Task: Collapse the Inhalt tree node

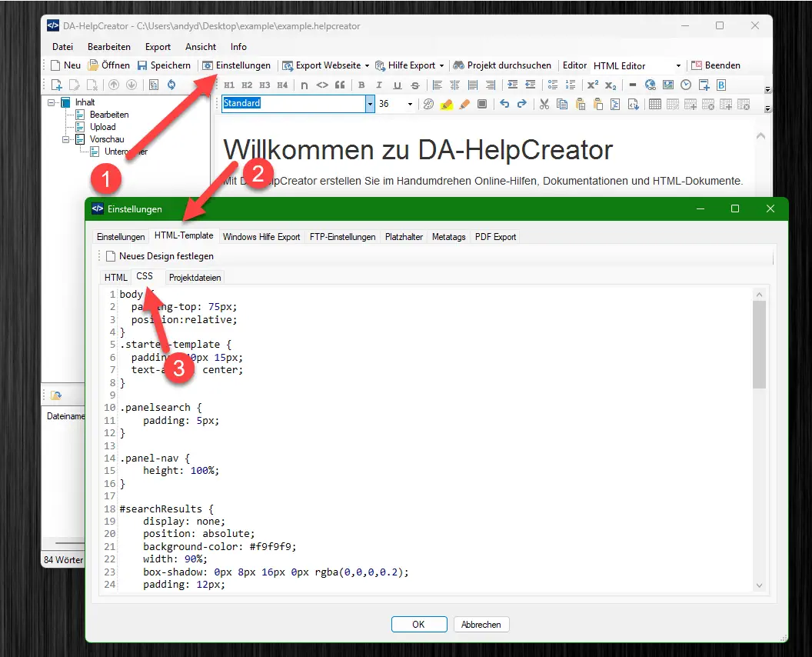Action: tap(52, 102)
